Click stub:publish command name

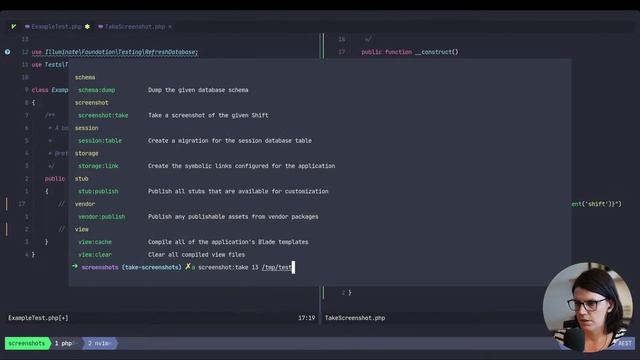tap(98, 191)
